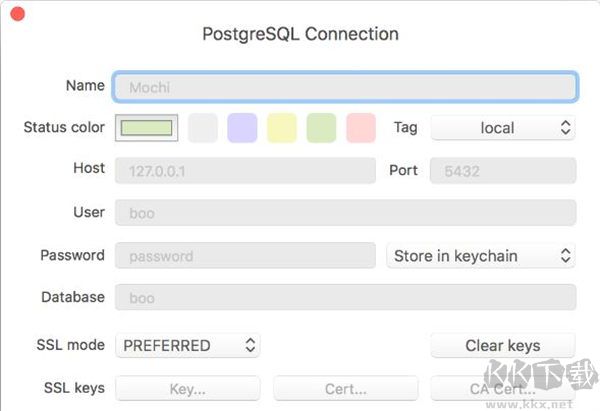Select the green outlined status color
The image size is (600, 411).
(147, 128)
